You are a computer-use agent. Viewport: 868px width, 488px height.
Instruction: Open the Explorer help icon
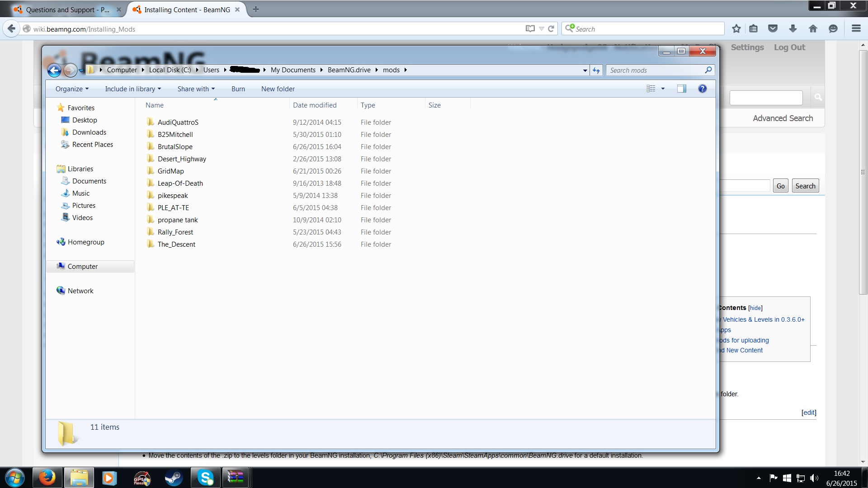702,89
